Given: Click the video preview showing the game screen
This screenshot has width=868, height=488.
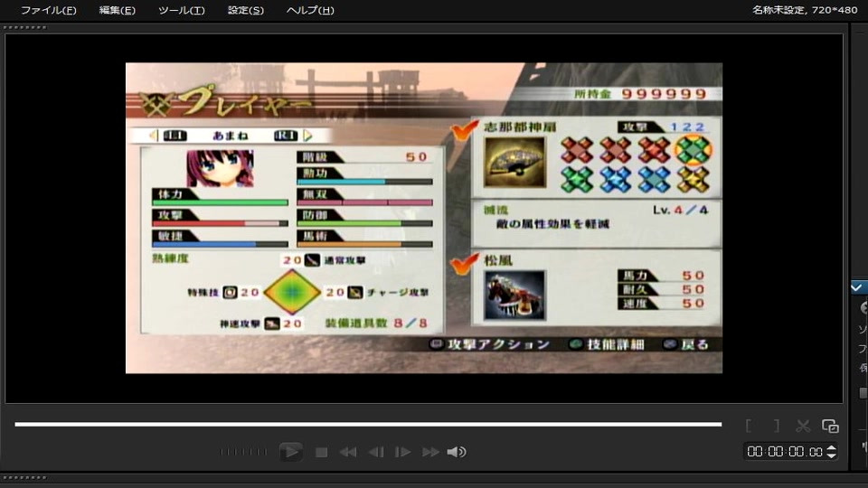Looking at the screenshot, I should pyautogui.click(x=424, y=218).
